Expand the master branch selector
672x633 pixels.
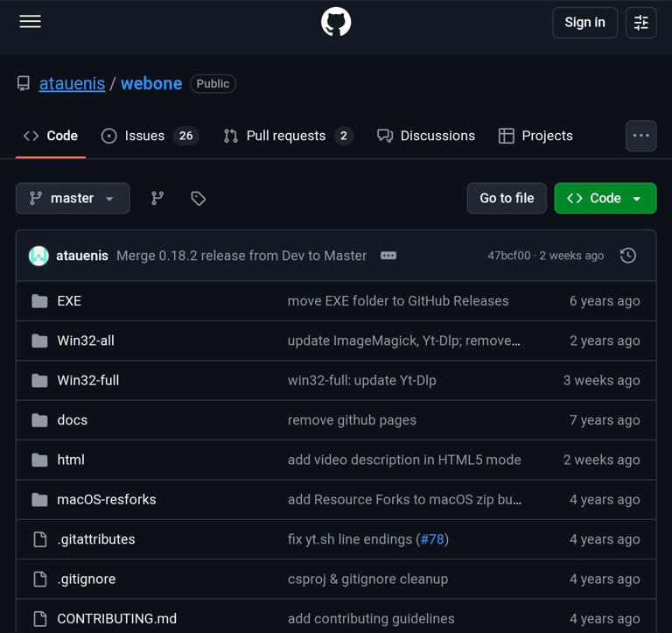(73, 198)
